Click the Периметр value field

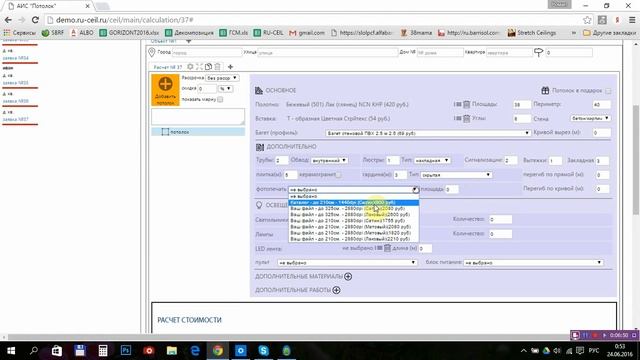pyautogui.click(x=602, y=104)
